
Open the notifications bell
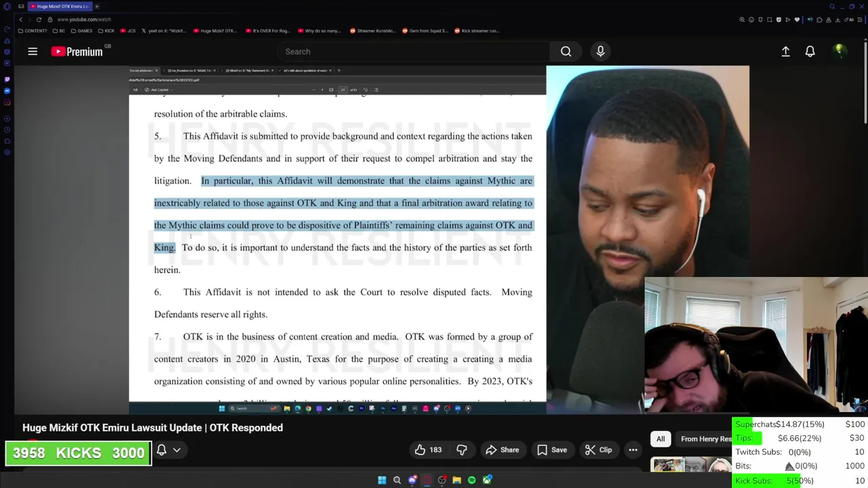tap(810, 52)
